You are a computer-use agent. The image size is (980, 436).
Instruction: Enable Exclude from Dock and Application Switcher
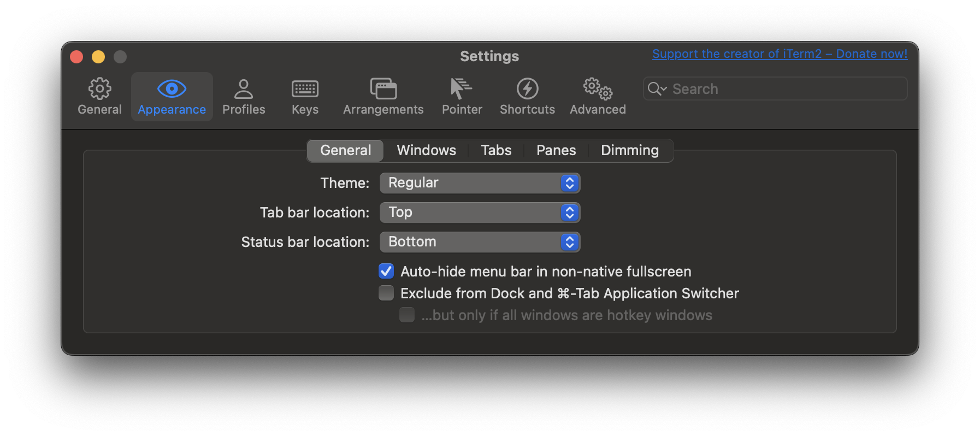(386, 293)
